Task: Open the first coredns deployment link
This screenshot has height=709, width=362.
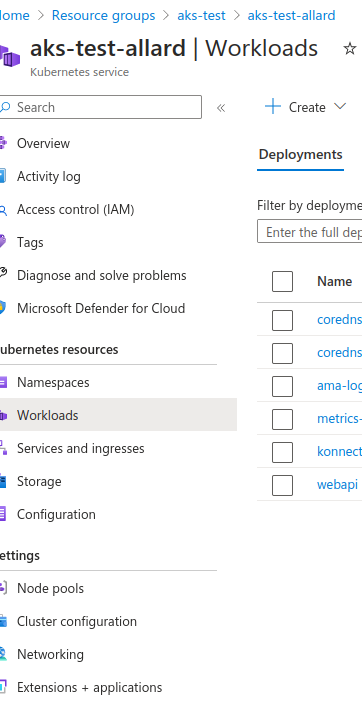Action: coord(339,319)
